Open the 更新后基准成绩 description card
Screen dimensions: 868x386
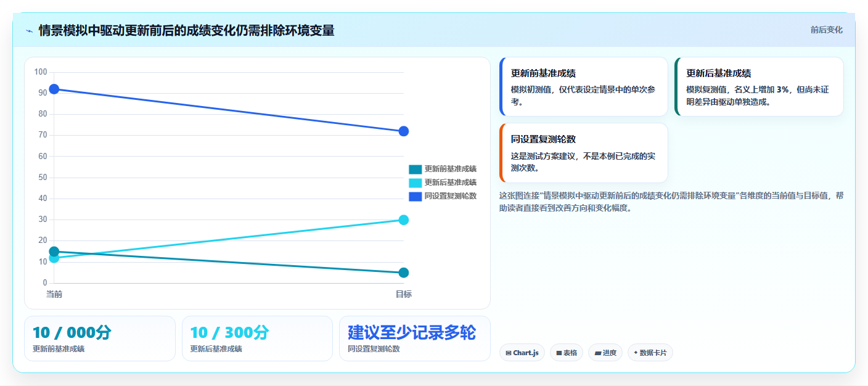pos(759,86)
